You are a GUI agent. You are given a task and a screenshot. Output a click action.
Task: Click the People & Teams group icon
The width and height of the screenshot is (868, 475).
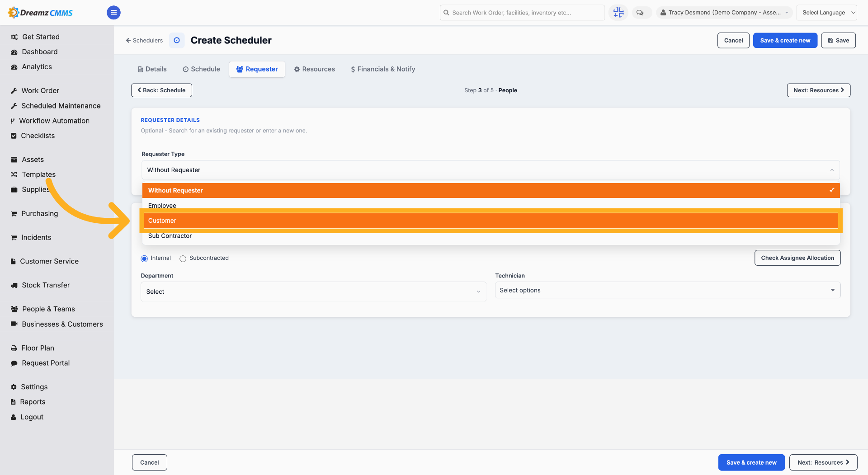[x=14, y=309]
